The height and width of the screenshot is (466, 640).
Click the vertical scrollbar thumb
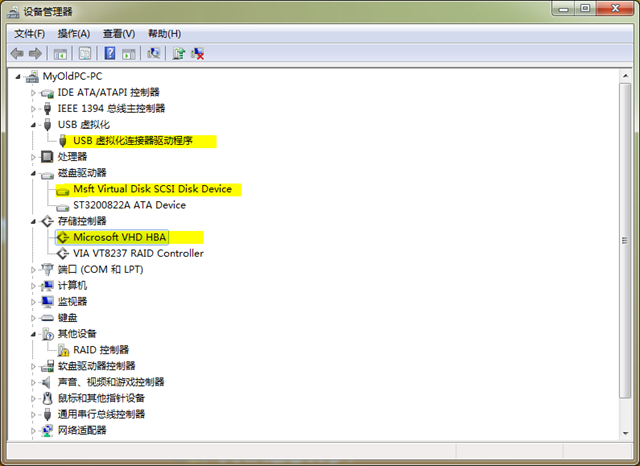coord(625,240)
